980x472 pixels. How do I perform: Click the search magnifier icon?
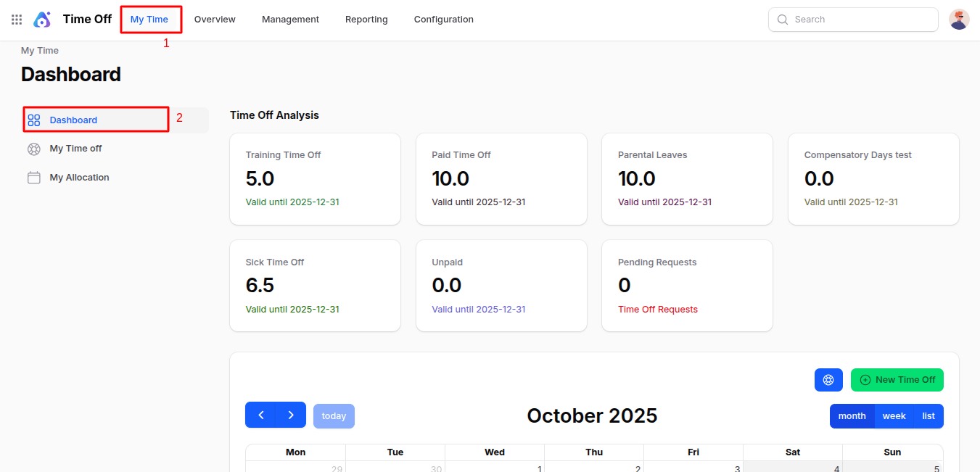[x=783, y=19]
